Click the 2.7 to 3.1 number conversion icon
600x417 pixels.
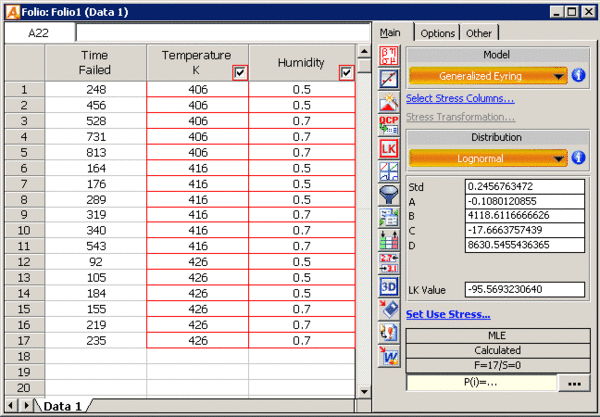pos(389,263)
